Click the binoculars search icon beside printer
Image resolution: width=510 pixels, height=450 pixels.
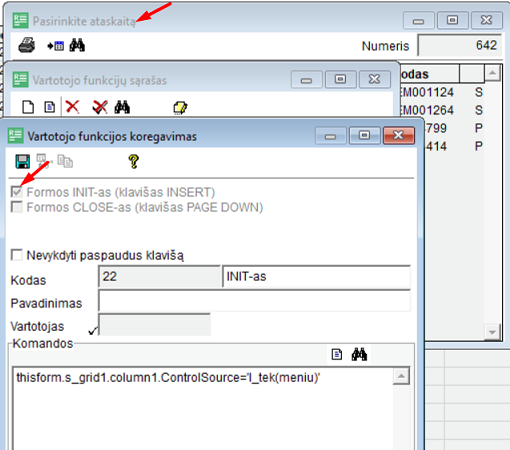pos(77,45)
